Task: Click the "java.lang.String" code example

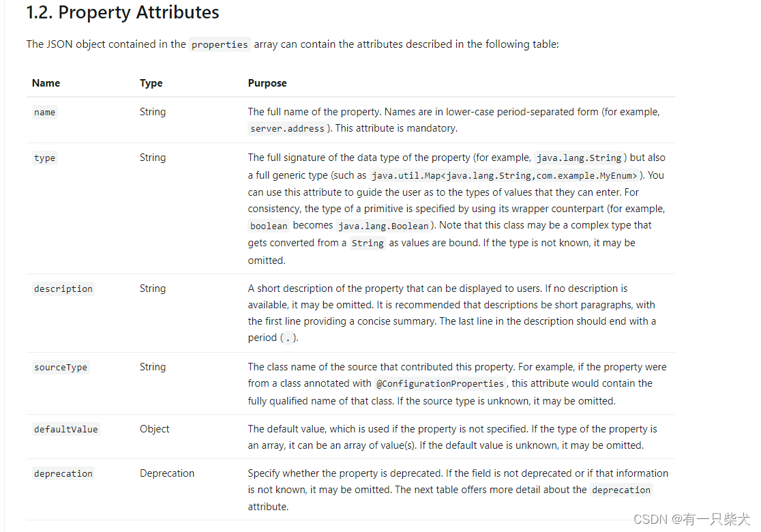Action: click(579, 158)
